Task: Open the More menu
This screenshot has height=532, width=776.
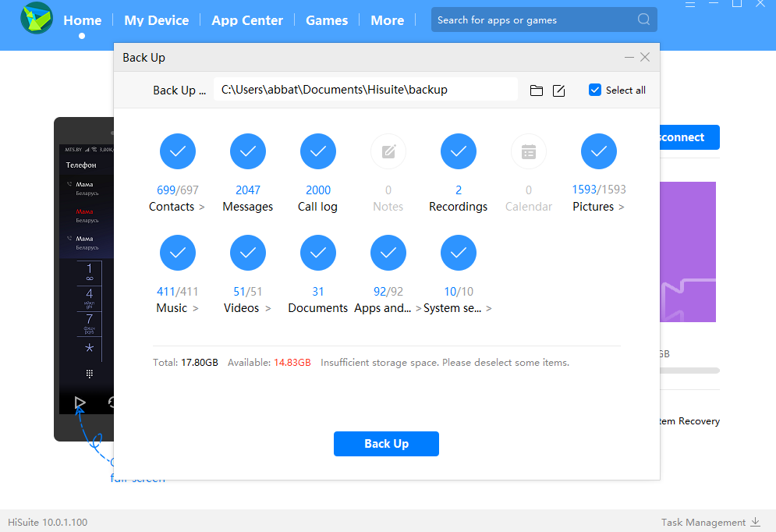Action: [x=387, y=20]
